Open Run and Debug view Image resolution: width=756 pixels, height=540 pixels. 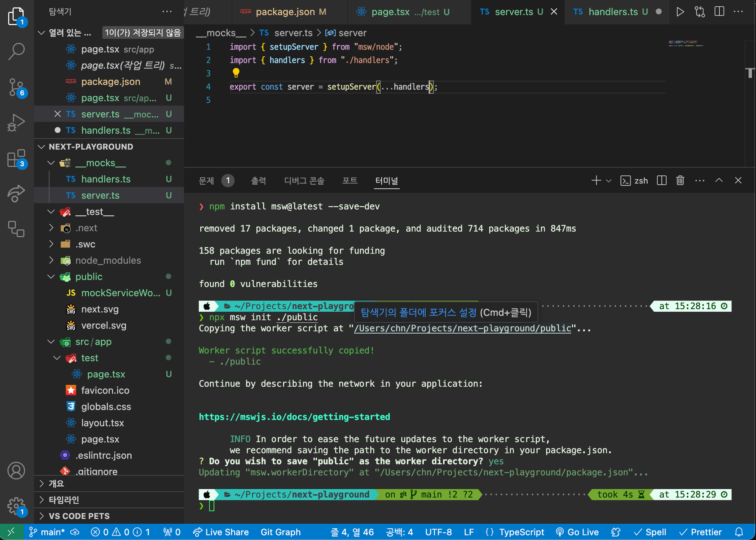[x=16, y=123]
